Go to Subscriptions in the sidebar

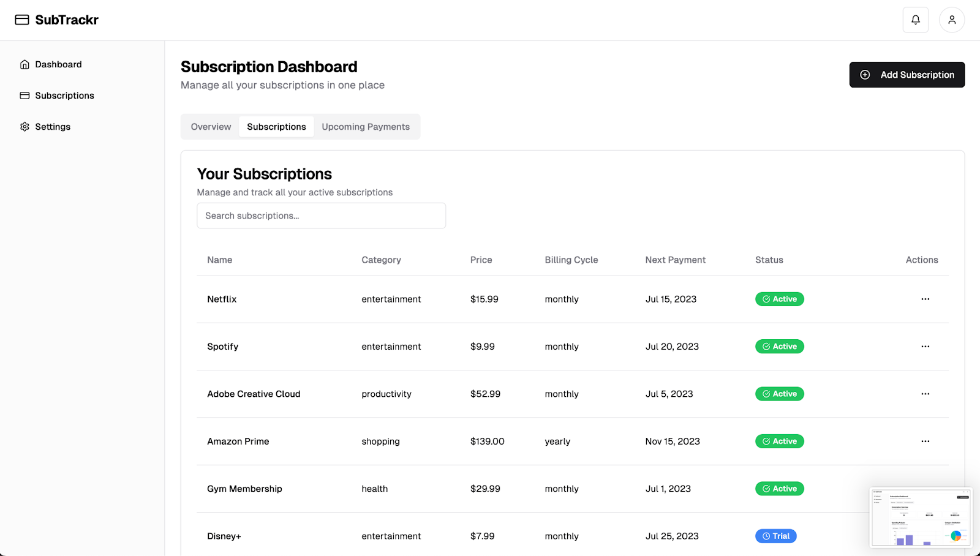pos(64,96)
